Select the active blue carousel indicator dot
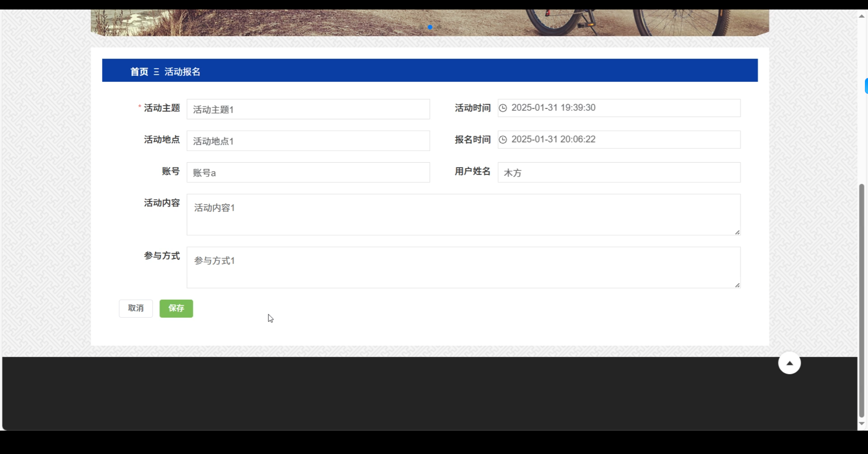 point(430,27)
